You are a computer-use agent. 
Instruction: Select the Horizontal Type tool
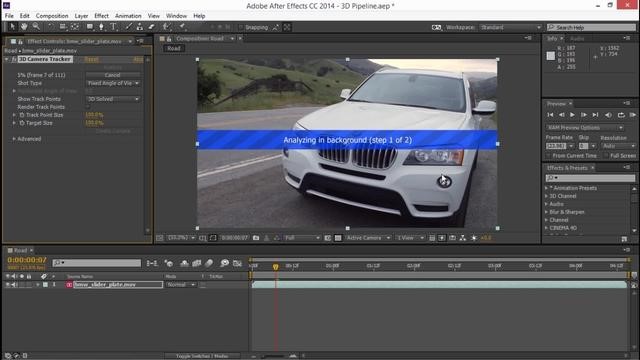(113, 27)
